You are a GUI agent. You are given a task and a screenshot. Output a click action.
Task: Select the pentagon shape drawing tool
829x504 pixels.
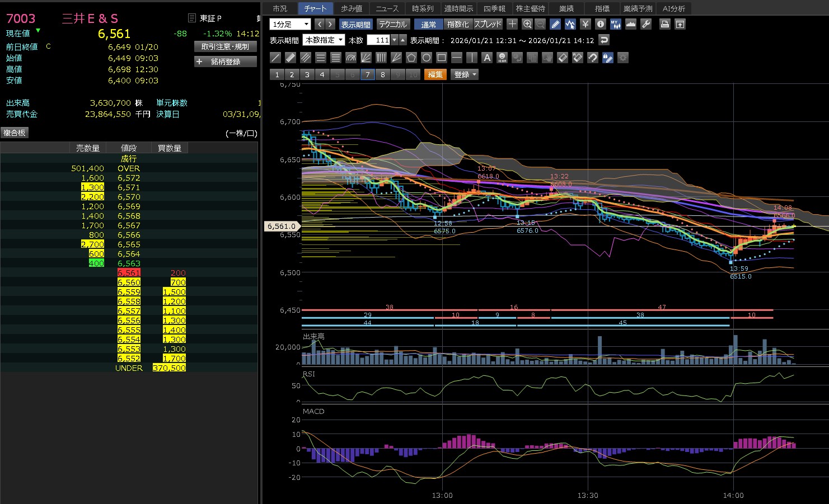(411, 58)
